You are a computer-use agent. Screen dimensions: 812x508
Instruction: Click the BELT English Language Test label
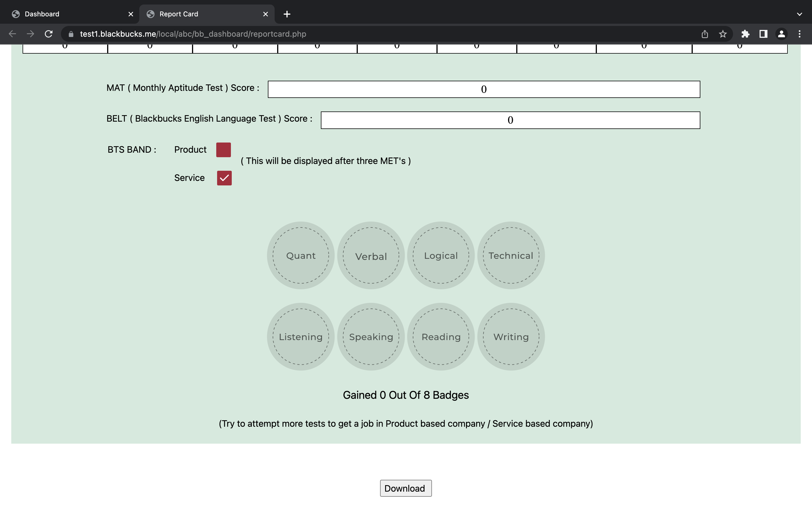click(209, 119)
